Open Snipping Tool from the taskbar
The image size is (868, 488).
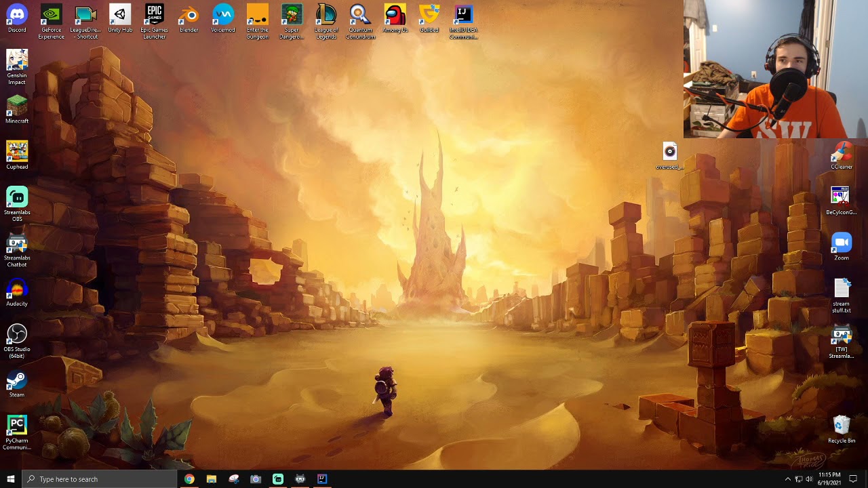point(234,479)
